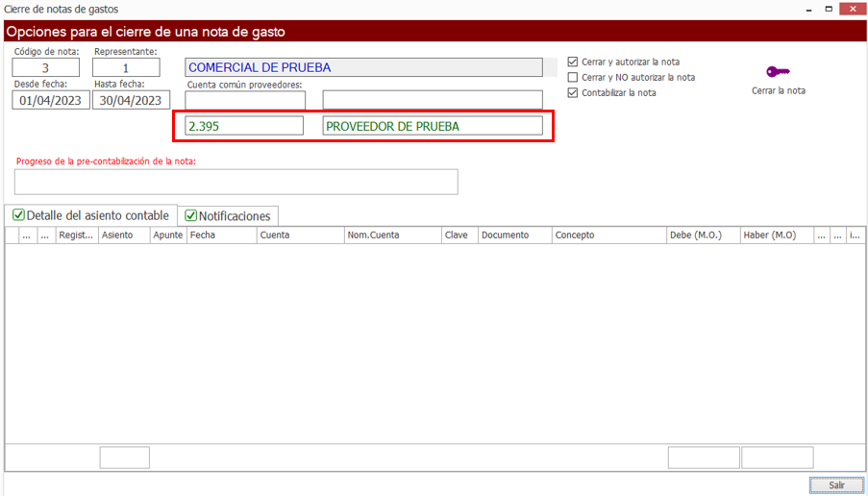868x496 pixels.
Task: Click the COMERCIAL DE PRUEBA field
Action: click(363, 67)
